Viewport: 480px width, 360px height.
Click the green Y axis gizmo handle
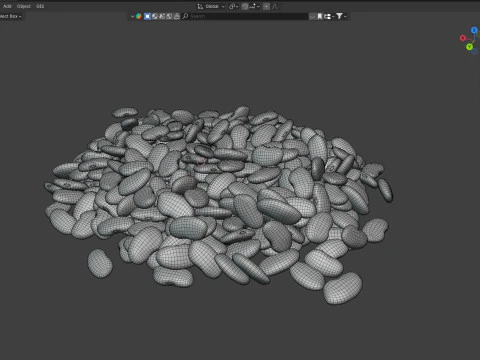pyautogui.click(x=469, y=47)
